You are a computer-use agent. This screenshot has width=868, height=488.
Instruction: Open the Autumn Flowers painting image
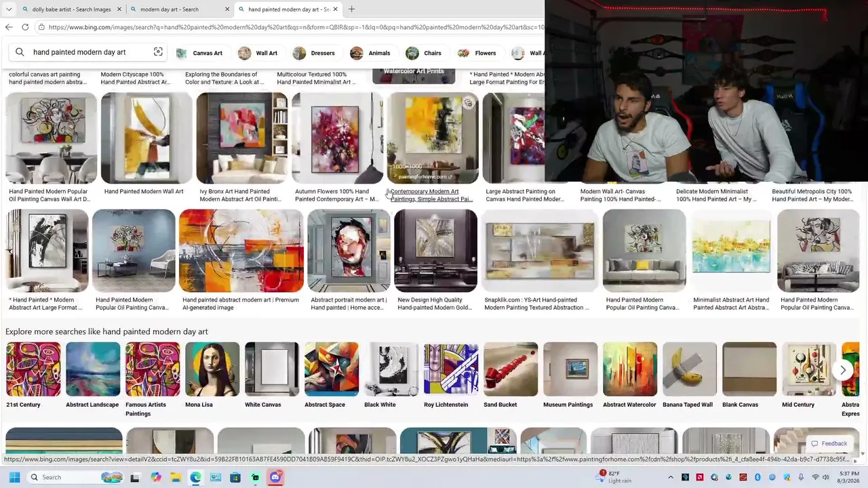337,138
